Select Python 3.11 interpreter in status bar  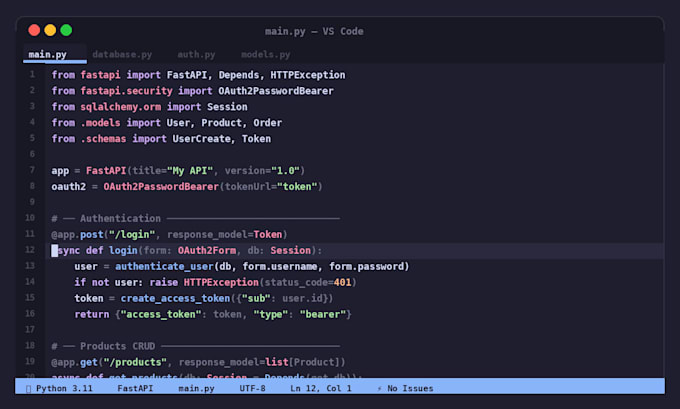click(x=64, y=388)
